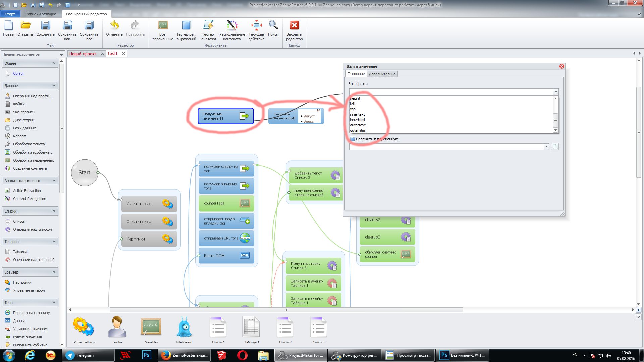Open Тестер рег. выражений tool
This screenshot has width=644, height=362.
186,30
